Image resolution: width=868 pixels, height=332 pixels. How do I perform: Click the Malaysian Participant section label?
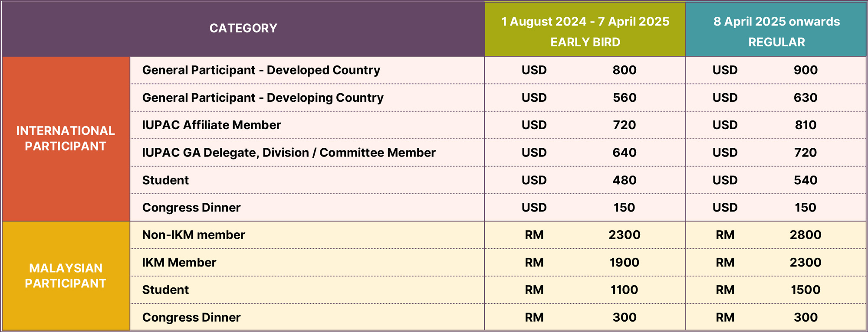(x=66, y=276)
